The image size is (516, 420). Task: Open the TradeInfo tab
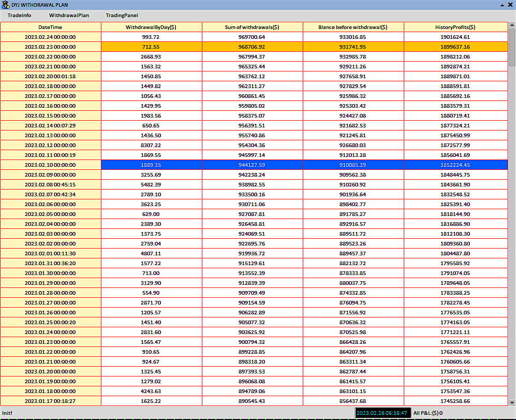(20, 16)
